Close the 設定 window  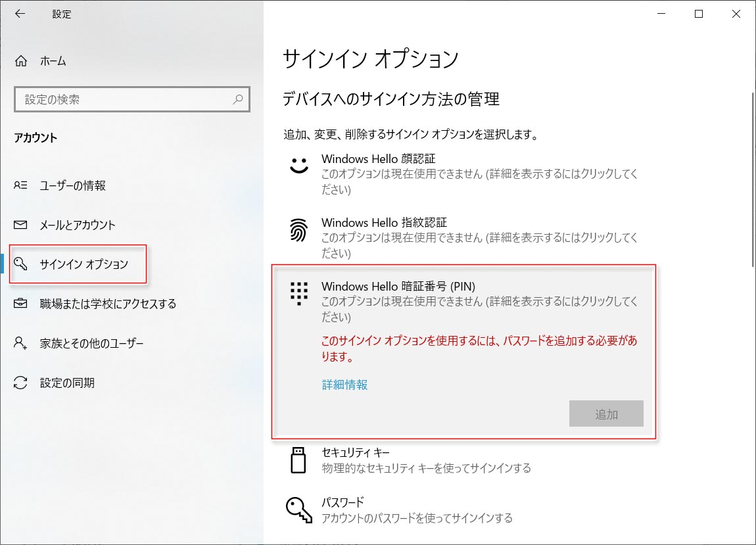pos(736,14)
